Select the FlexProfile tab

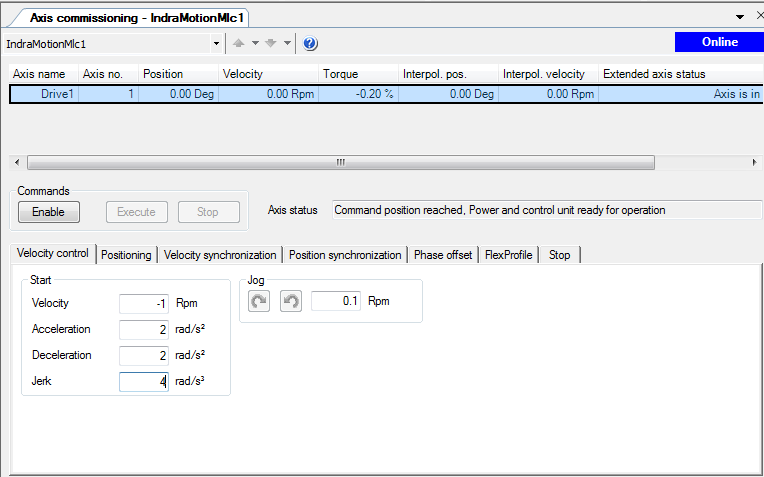pyautogui.click(x=508, y=255)
